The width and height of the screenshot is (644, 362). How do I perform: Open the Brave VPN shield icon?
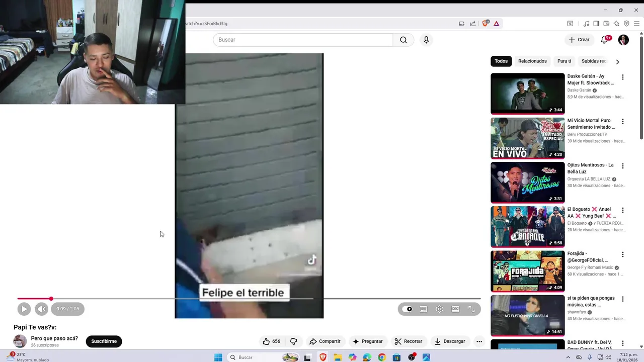(x=626, y=23)
